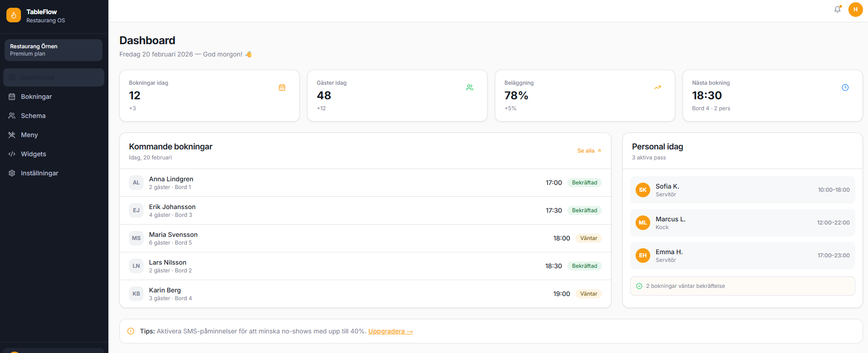Viewport: 868px width, 353px height.
Task: Select the name Karin Berg
Action: [x=165, y=290]
